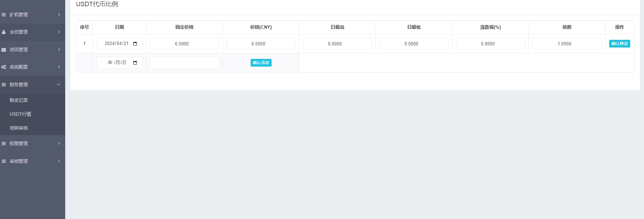Collapse 财务管理 chevron arrow
The height and width of the screenshot is (219, 644).
[59, 85]
